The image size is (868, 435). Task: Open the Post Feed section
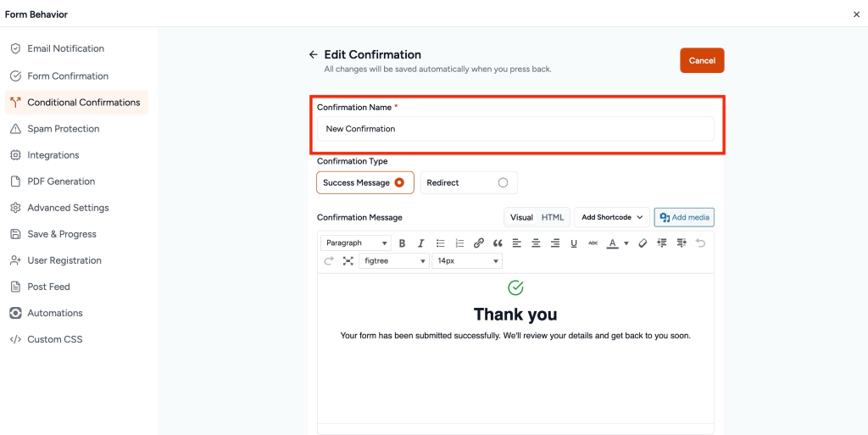tap(76, 287)
